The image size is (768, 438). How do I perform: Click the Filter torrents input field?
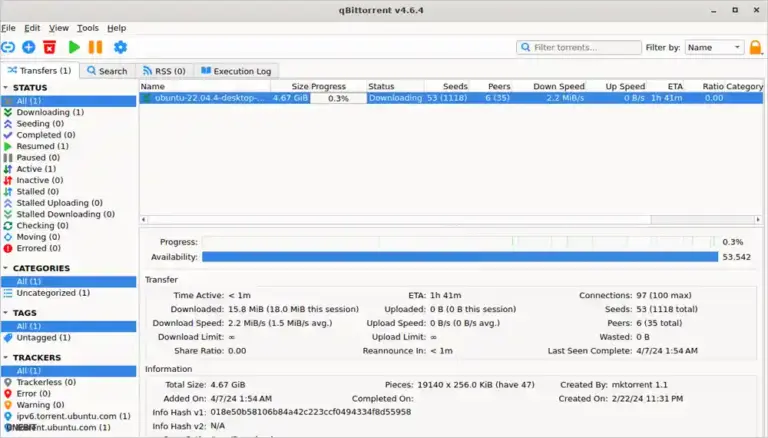(579, 48)
